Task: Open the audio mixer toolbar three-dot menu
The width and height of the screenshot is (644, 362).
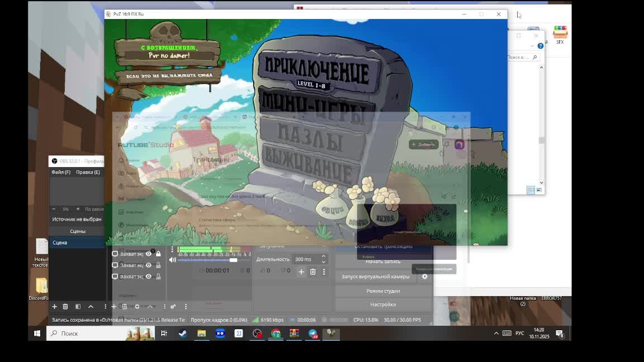Action: click(x=186, y=307)
